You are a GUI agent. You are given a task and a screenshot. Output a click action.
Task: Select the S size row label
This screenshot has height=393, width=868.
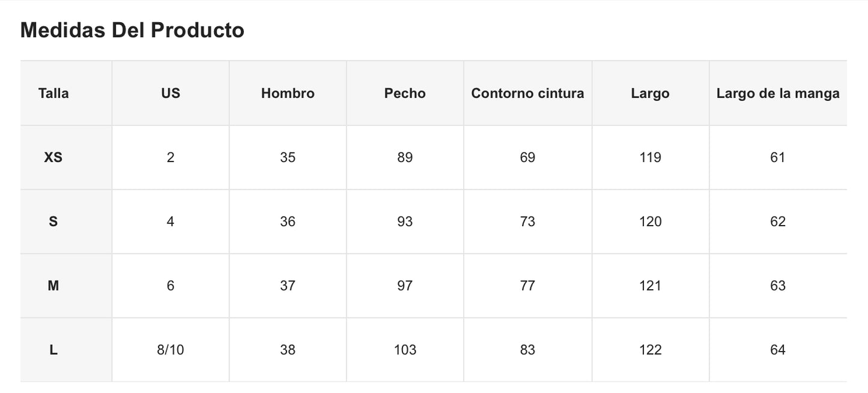pos(53,222)
